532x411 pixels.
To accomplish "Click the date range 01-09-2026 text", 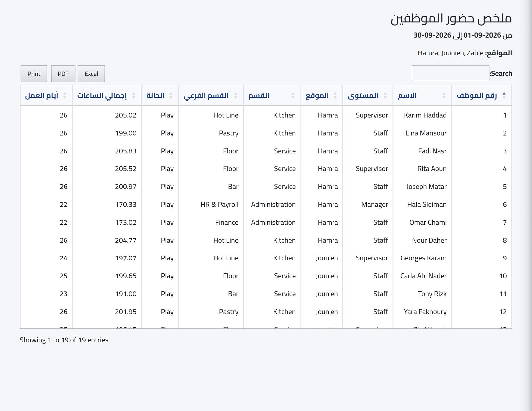I will click(x=482, y=35).
